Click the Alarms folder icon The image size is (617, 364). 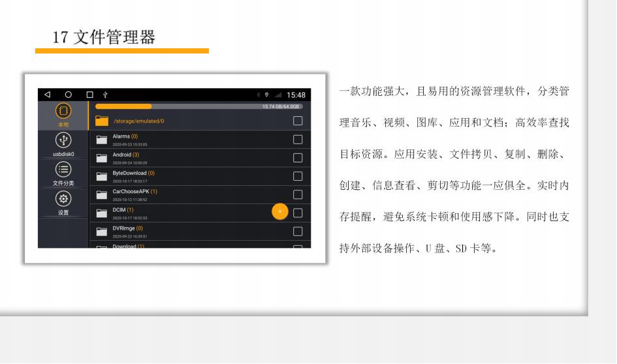(102, 140)
